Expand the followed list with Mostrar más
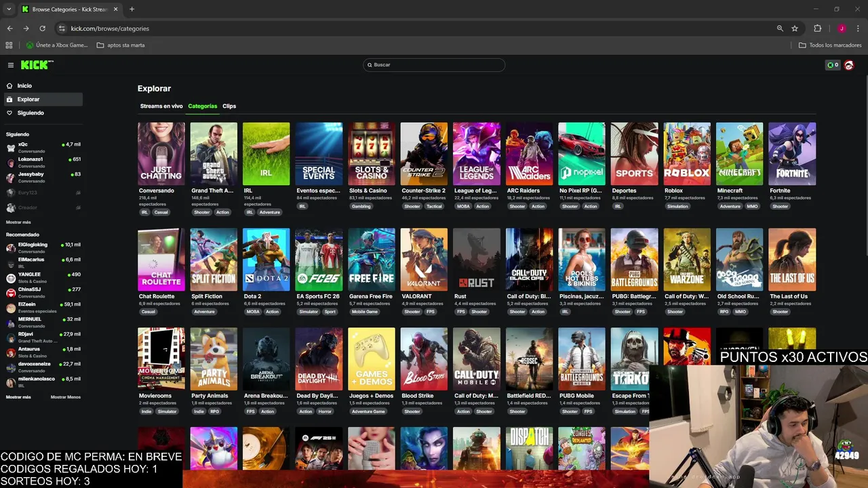Viewport: 868px width, 488px height. click(x=18, y=222)
